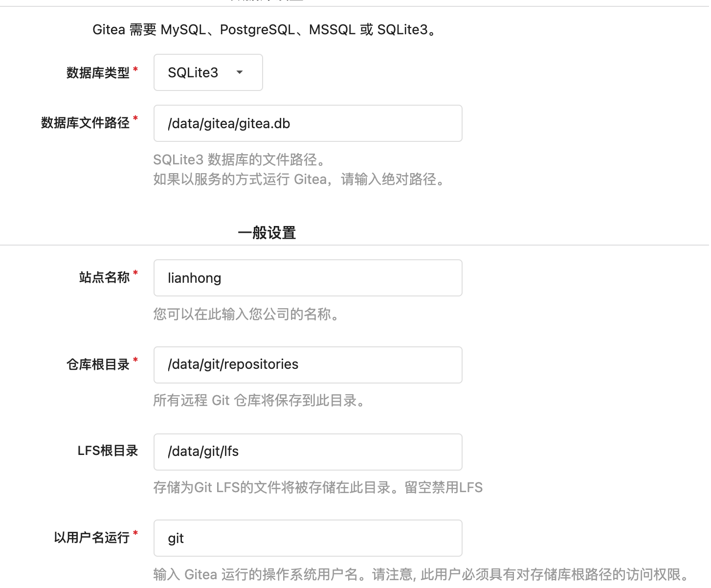The image size is (711, 588).
Task: Click the 数据库文件路径 label
Action: [85, 123]
